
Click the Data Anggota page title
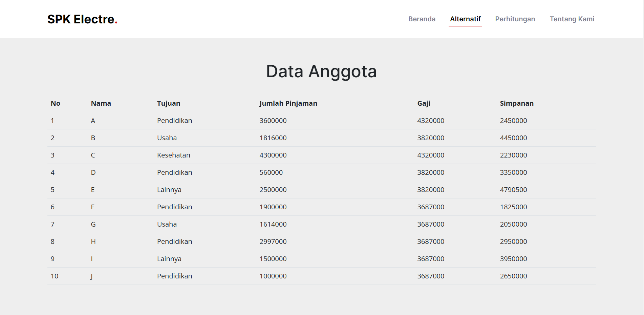pyautogui.click(x=321, y=71)
